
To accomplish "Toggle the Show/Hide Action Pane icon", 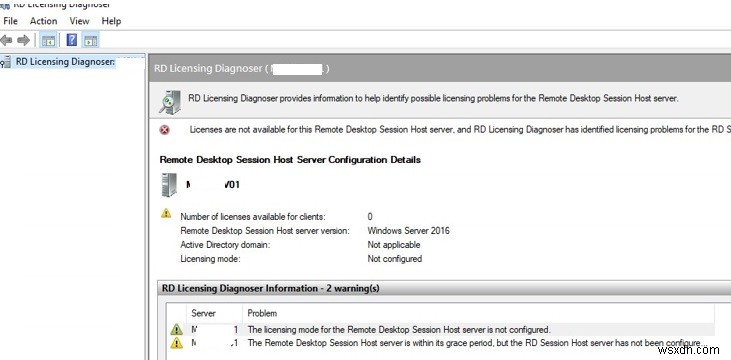I will pyautogui.click(x=90, y=41).
